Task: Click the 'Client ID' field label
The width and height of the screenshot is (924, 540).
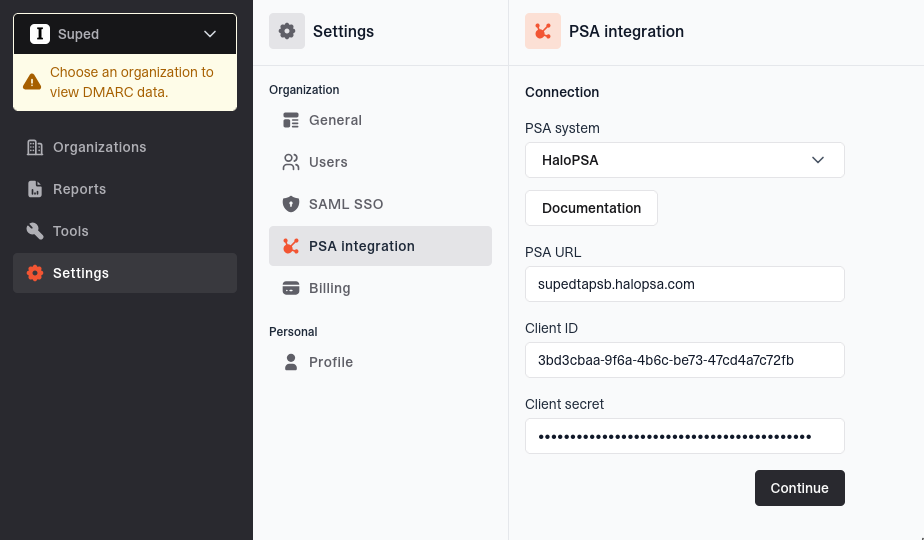Action: tap(551, 328)
